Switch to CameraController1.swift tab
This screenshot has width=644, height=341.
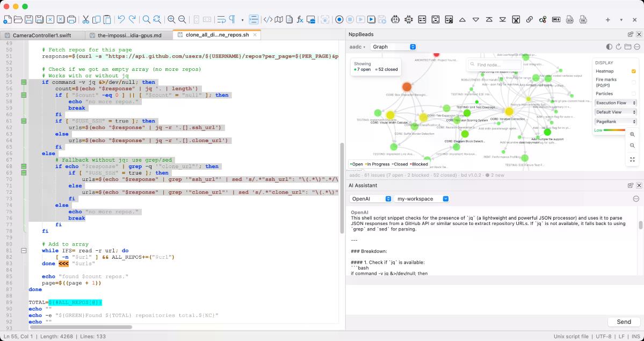[43, 35]
